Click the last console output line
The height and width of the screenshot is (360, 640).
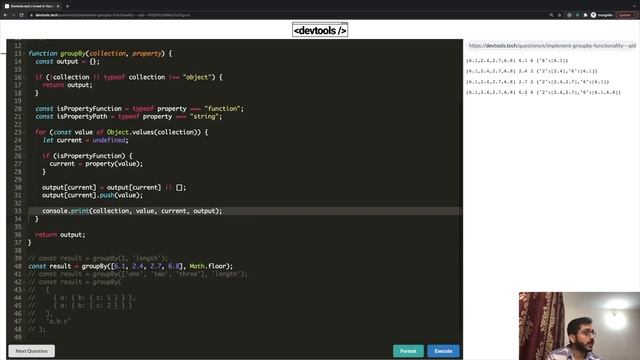(x=543, y=92)
